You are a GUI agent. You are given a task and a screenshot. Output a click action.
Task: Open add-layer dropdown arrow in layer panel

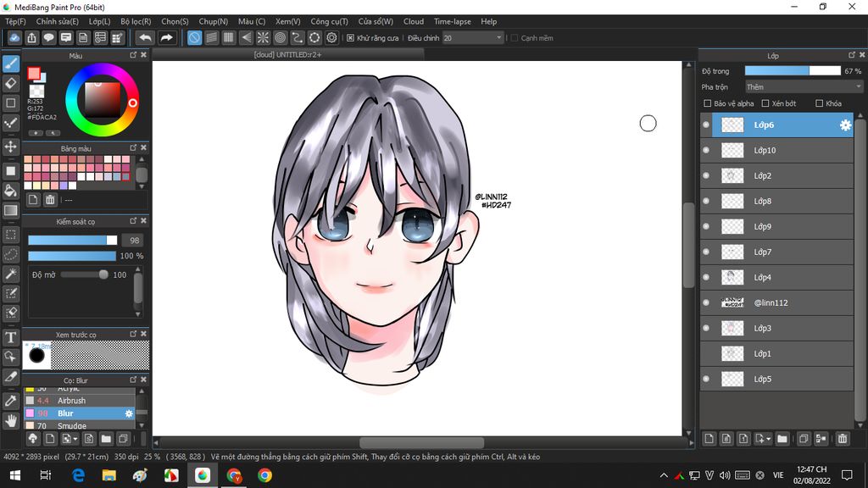[x=768, y=440]
